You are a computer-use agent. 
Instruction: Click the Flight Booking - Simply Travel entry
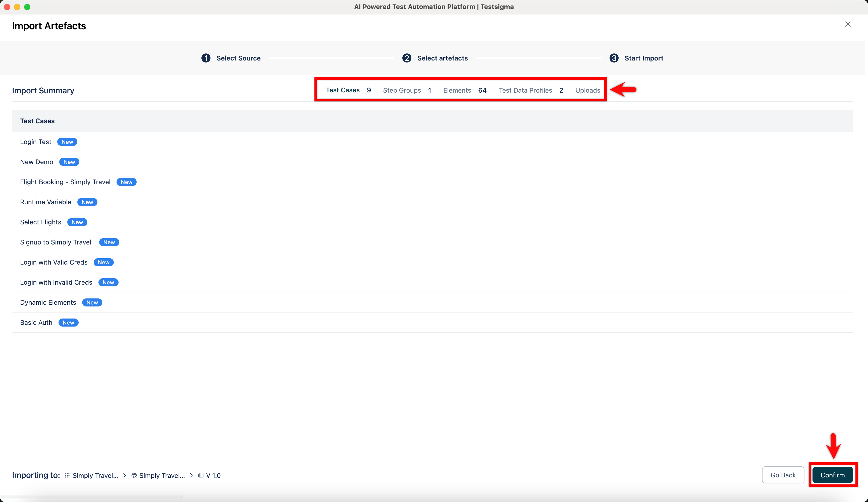(65, 182)
